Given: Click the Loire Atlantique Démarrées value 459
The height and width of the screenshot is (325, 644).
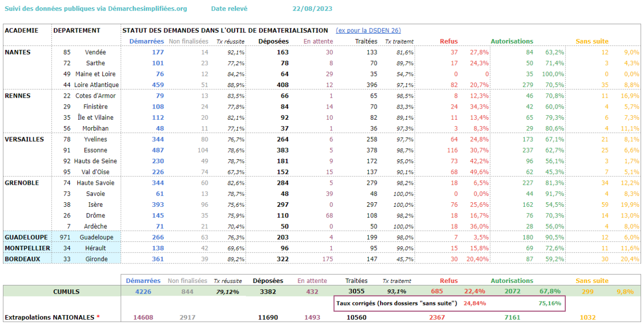Looking at the screenshot, I should [158, 85].
